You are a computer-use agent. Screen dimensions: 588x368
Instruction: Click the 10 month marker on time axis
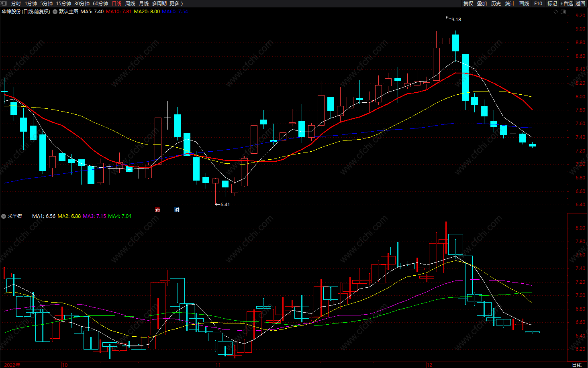coord(65,365)
